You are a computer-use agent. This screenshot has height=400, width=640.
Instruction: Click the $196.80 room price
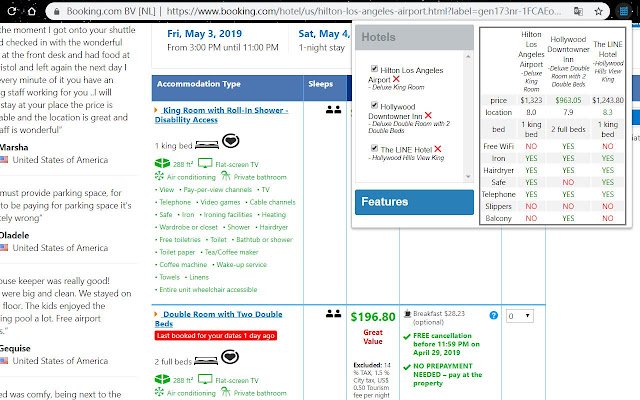(x=373, y=317)
